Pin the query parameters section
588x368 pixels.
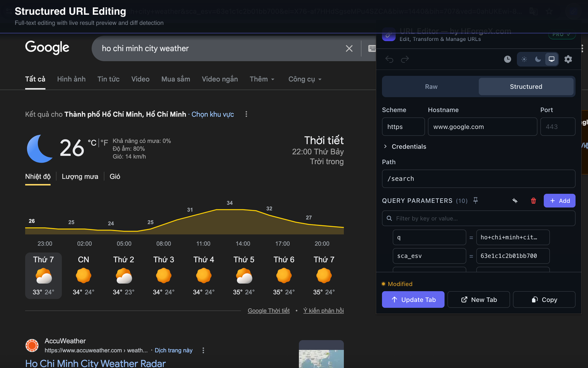click(475, 201)
